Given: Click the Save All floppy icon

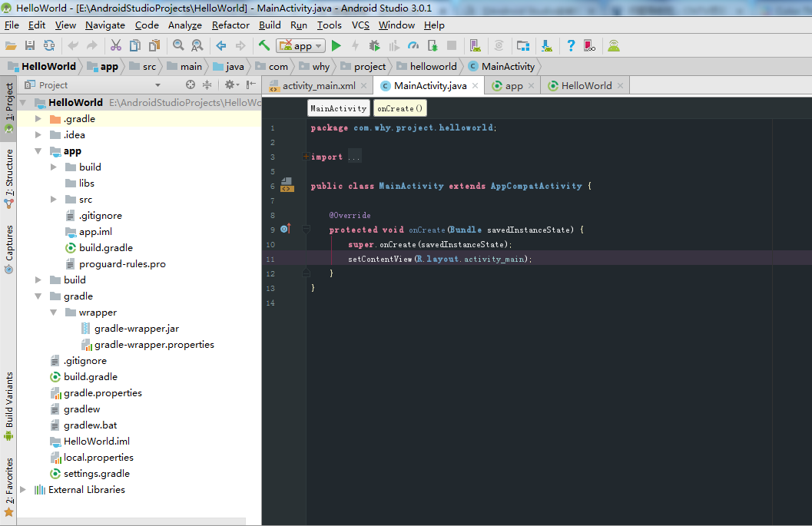Looking at the screenshot, I should [x=30, y=45].
